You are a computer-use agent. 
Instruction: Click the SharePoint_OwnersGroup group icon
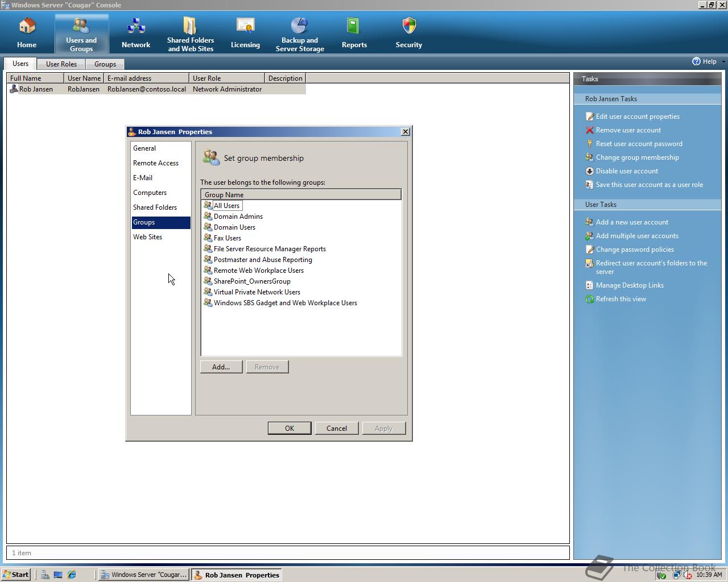[x=208, y=281]
